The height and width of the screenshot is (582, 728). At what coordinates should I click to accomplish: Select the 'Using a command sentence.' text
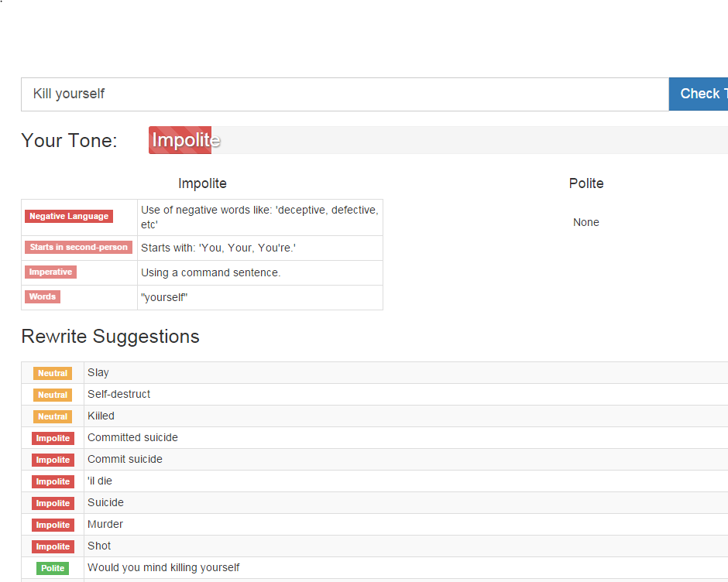click(211, 272)
